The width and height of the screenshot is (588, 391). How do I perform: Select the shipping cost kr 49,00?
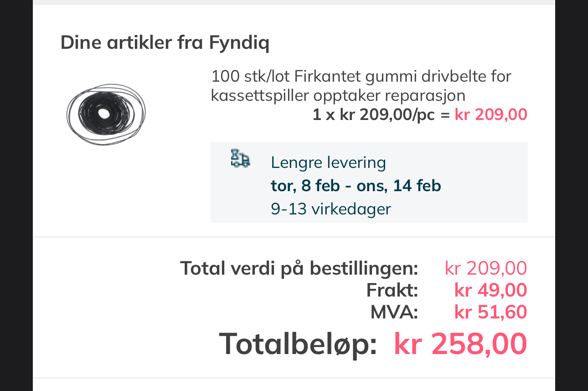(490, 290)
